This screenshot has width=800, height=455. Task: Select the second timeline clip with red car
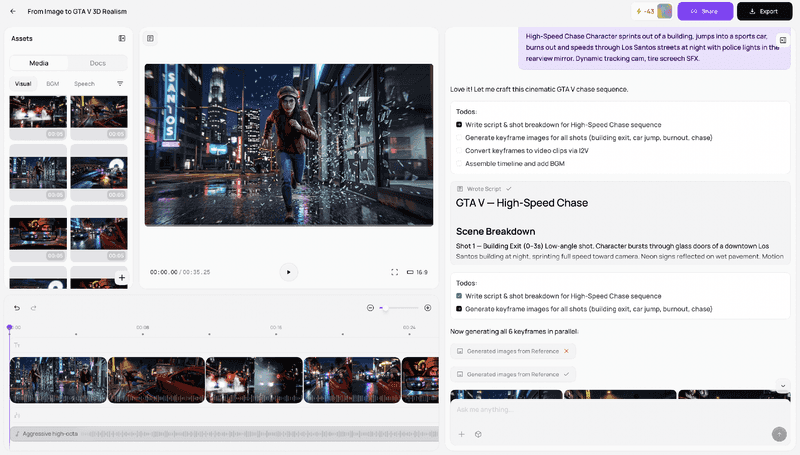[x=156, y=380]
